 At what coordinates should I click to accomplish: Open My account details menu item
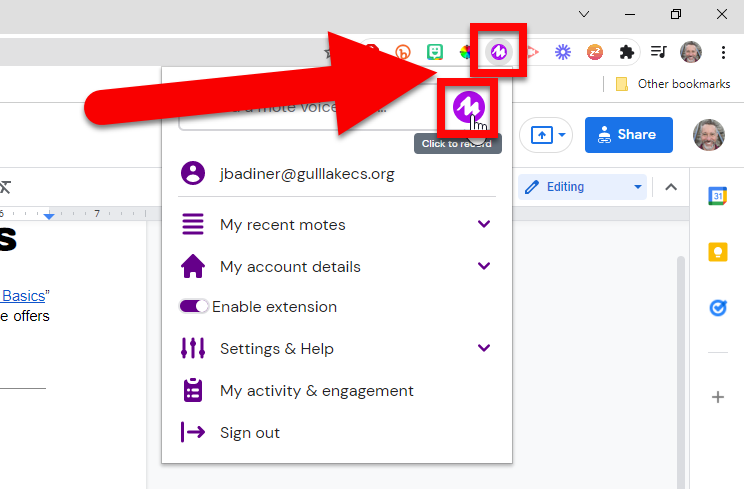pyautogui.click(x=336, y=266)
